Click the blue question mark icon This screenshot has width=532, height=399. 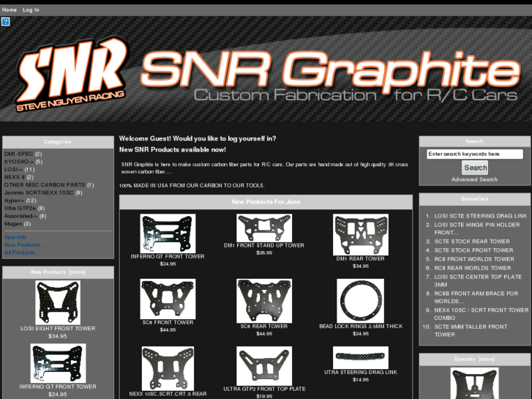5,22
